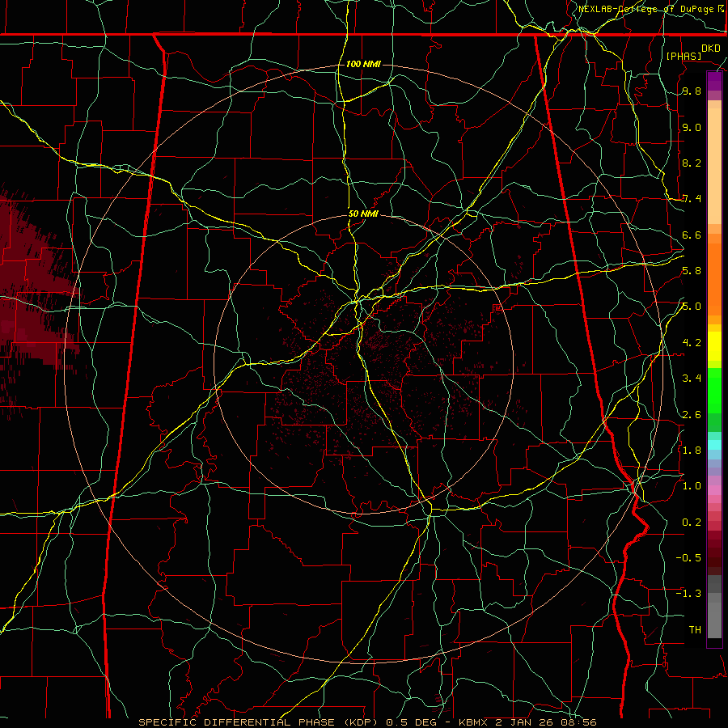Click the 1.0 legend value
The height and width of the screenshot is (728, 728).
coord(692,486)
